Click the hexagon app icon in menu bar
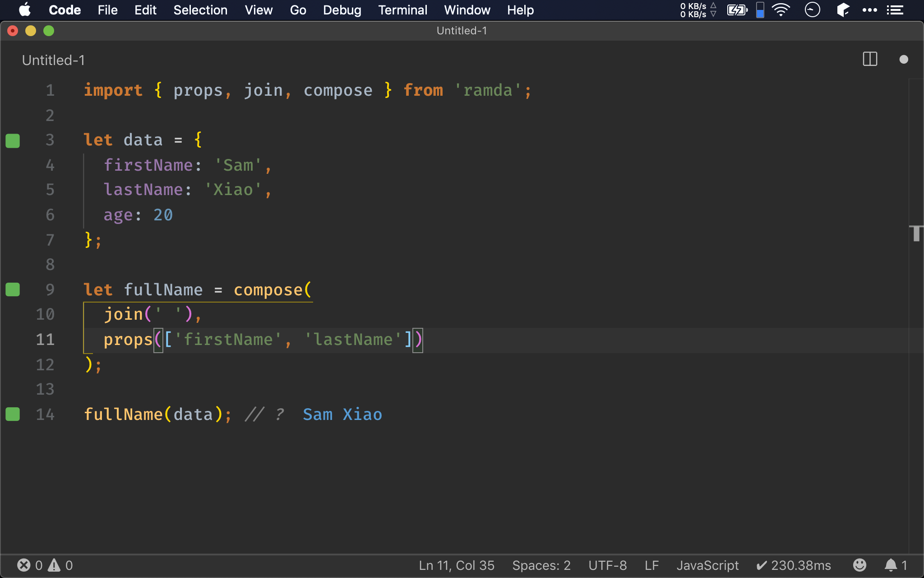Screen dimensions: 924x578 pyautogui.click(x=843, y=10)
